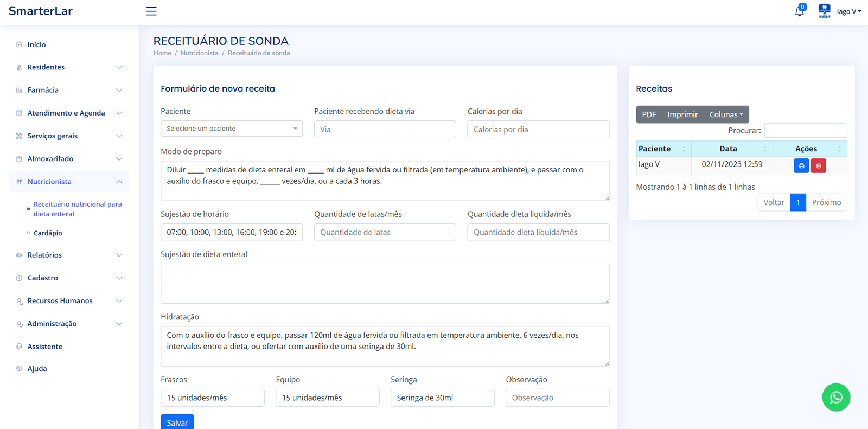Open Assistente from the sidebar
Viewport: 868px width, 429px height.
pyautogui.click(x=45, y=347)
